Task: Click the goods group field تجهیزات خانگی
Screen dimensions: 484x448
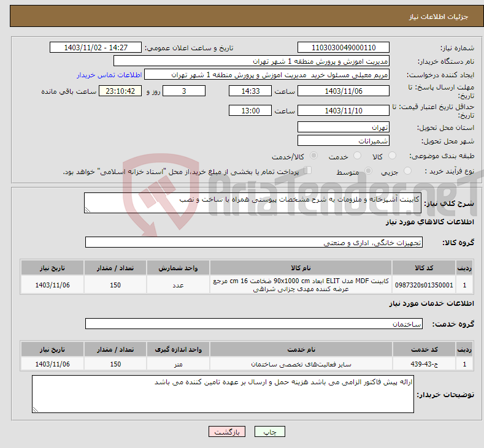Action: tap(254, 242)
